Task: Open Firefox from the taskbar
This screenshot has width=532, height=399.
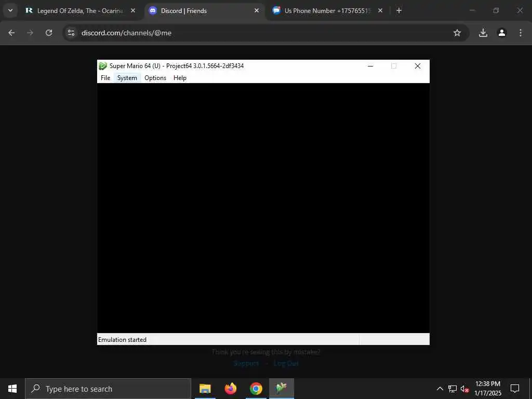Action: click(x=230, y=389)
